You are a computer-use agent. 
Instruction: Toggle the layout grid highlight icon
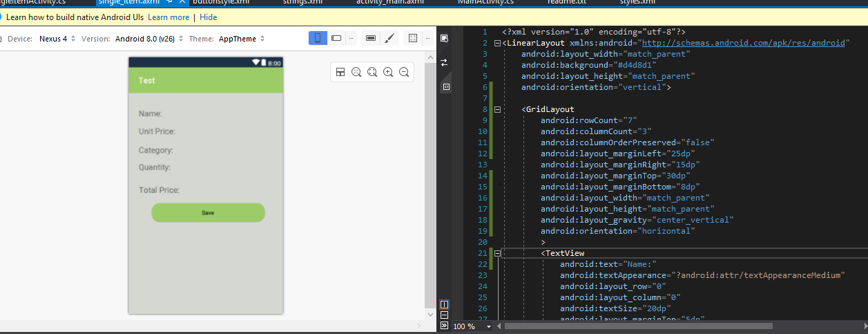[x=413, y=38]
